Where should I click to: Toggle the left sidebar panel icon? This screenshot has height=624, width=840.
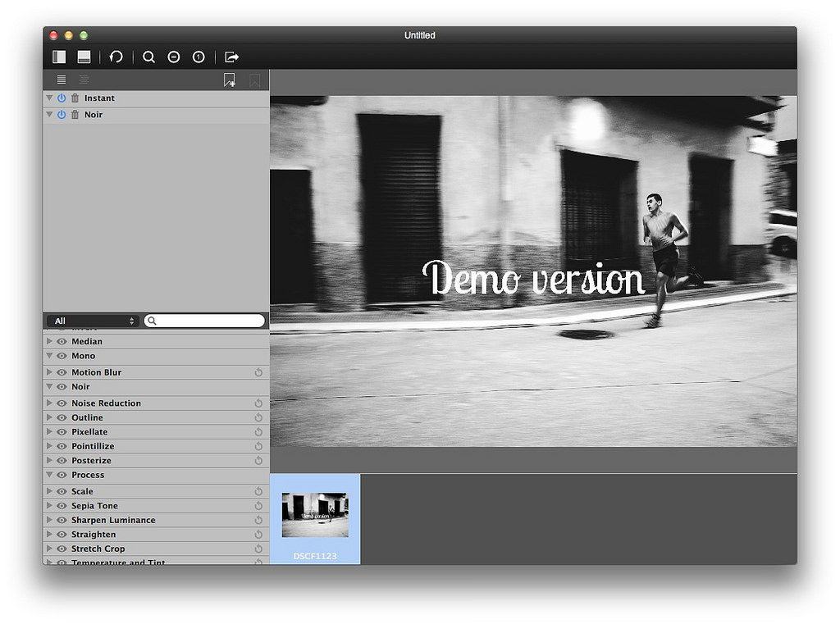(59, 57)
